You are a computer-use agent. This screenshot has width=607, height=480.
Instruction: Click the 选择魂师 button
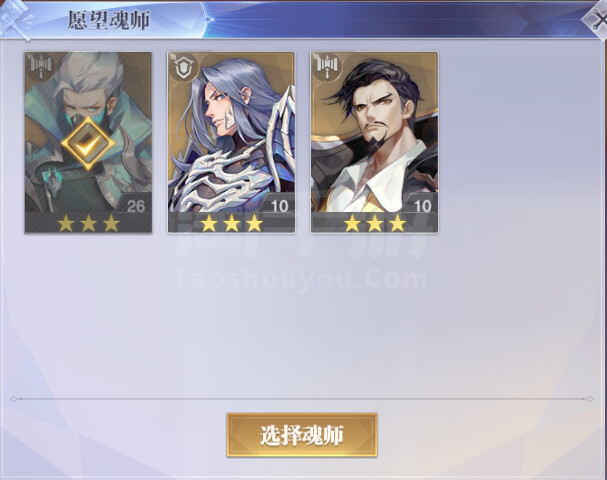[x=302, y=435]
